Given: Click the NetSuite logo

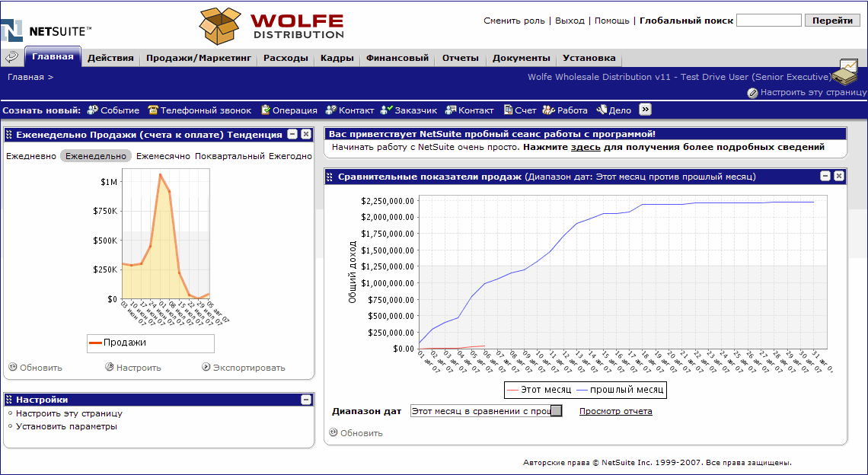Looking at the screenshot, I should (46, 31).
